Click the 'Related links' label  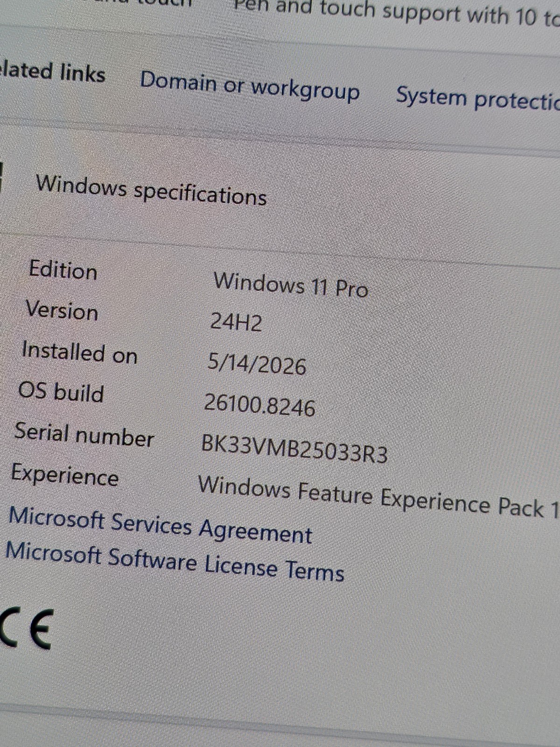(52, 72)
